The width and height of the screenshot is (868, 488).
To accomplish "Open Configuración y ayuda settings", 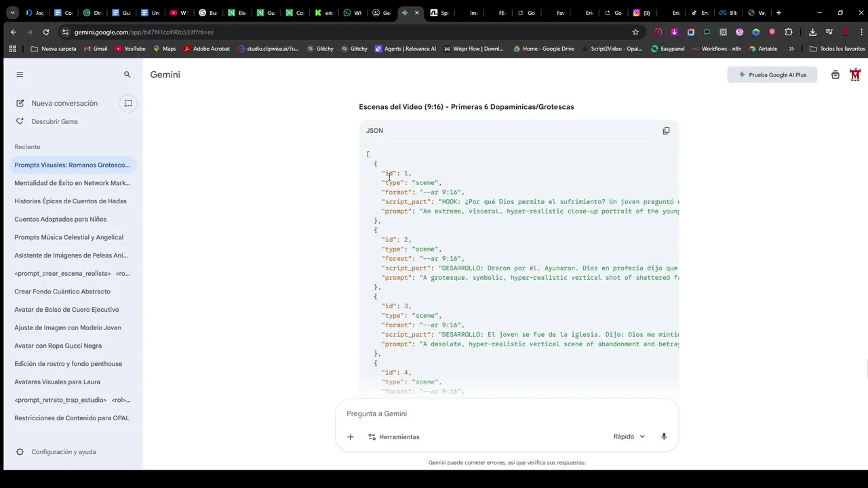I will [63, 452].
